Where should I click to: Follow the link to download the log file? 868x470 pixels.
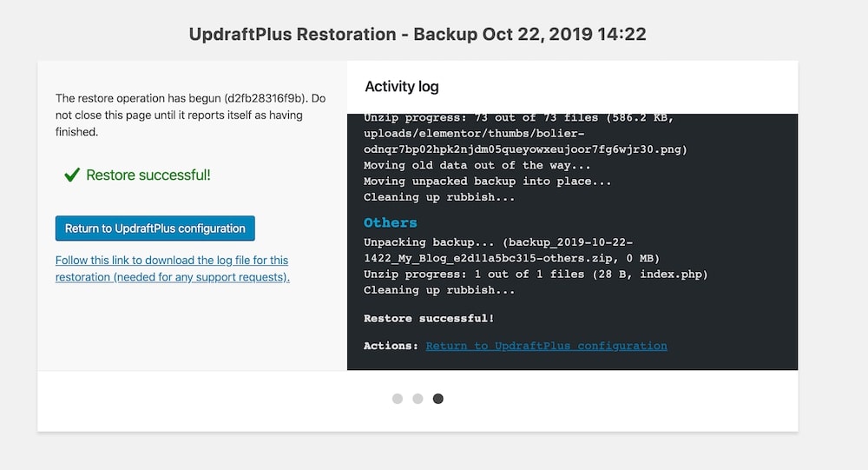click(172, 268)
